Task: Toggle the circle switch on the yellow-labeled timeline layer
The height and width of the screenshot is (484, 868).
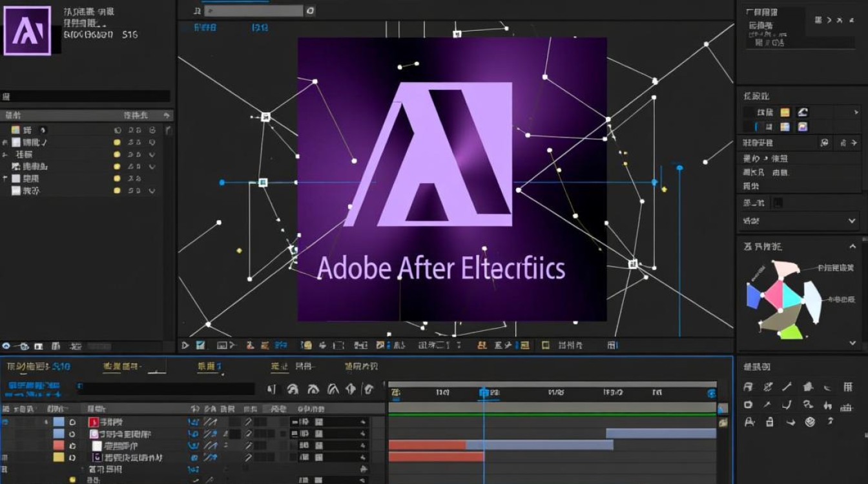Action: (72, 458)
